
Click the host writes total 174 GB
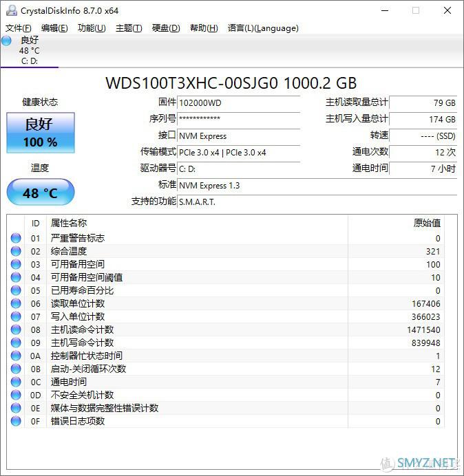(423, 119)
